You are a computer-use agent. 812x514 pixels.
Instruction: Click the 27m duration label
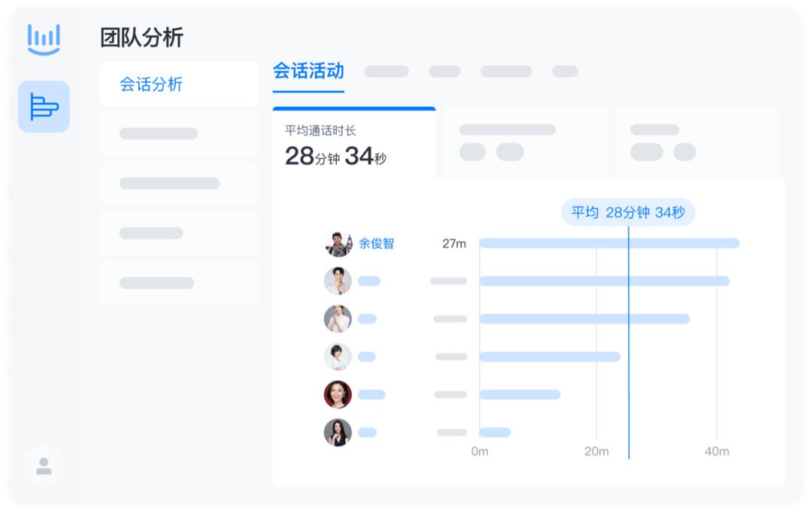coord(454,244)
